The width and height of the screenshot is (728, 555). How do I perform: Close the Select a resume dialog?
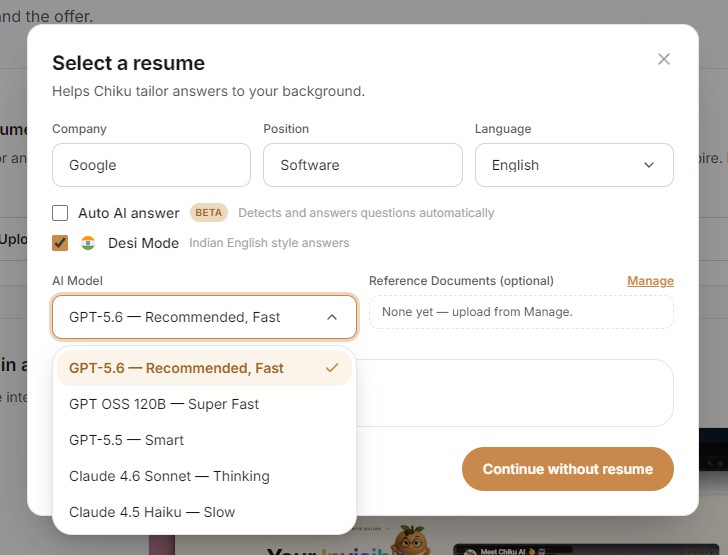663,59
